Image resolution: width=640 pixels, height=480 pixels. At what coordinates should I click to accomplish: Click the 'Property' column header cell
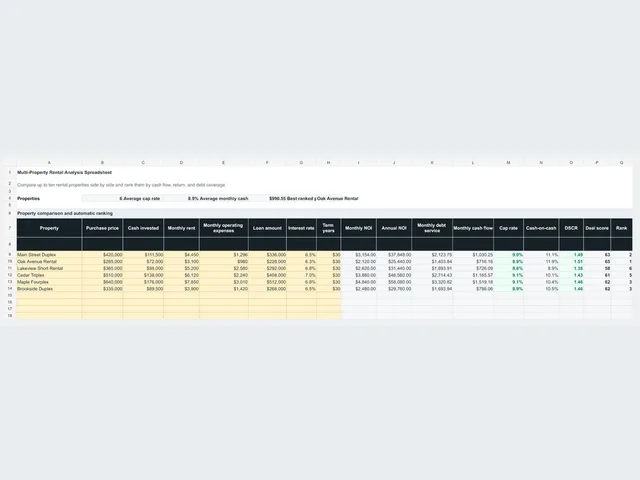click(49, 228)
